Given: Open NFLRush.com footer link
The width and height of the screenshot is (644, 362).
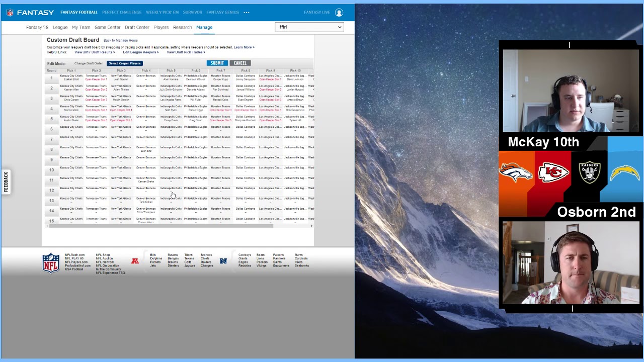Looking at the screenshot, I should tap(74, 255).
